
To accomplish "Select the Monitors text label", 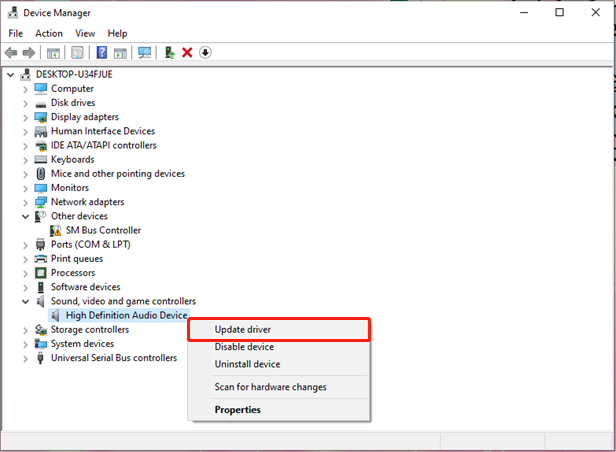I will [x=70, y=188].
